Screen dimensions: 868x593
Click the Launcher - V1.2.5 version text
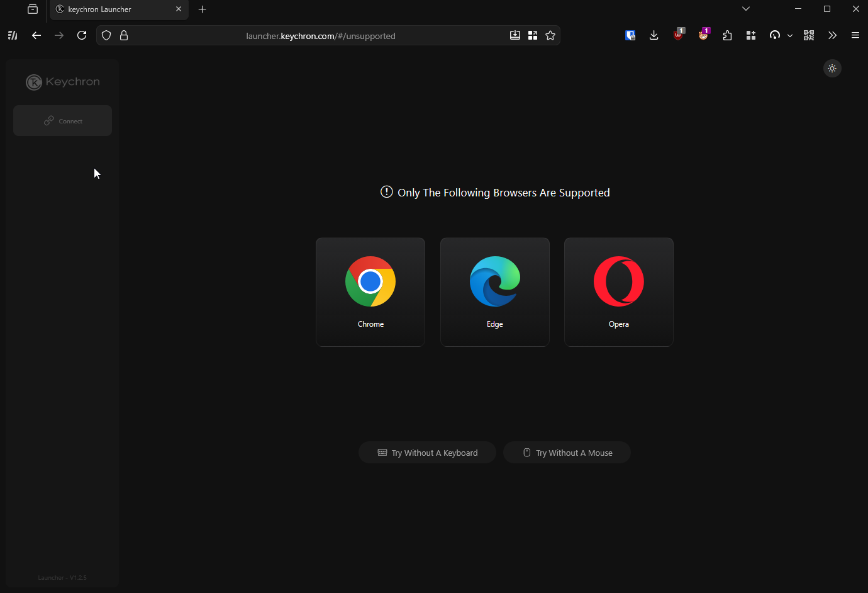point(62,577)
